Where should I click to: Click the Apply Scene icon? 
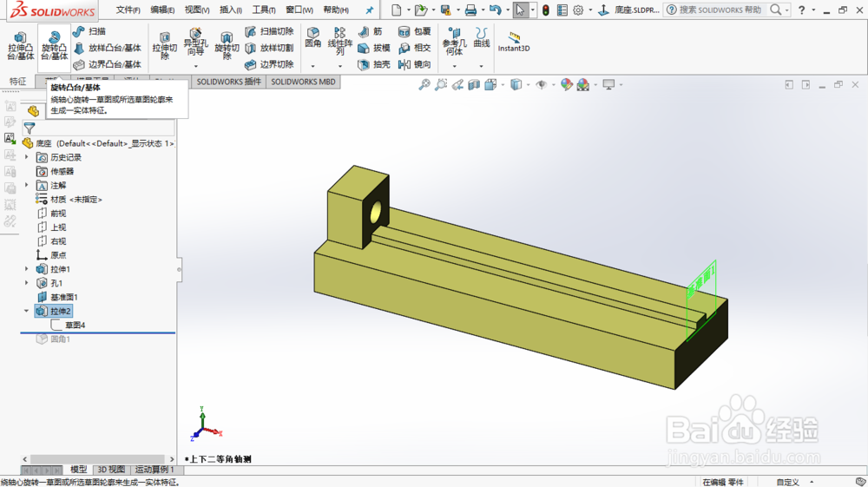coord(583,85)
